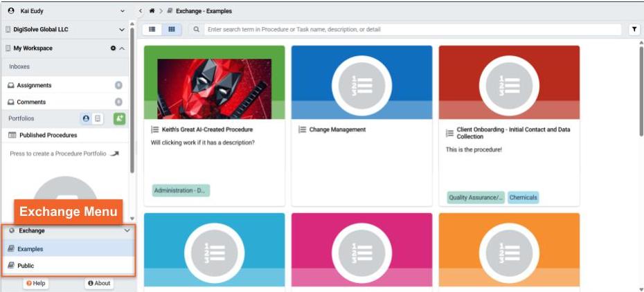Open Keith's Great AI-Created Procedure title
This screenshot has width=644, height=292.
click(x=208, y=129)
